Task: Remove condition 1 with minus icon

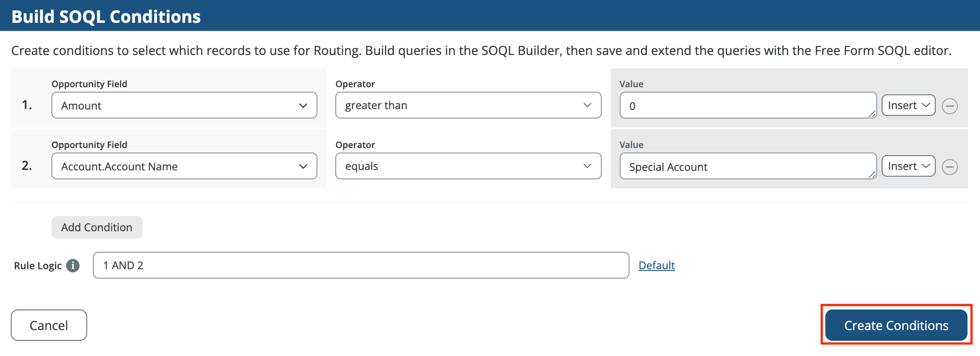Action: coord(950,106)
